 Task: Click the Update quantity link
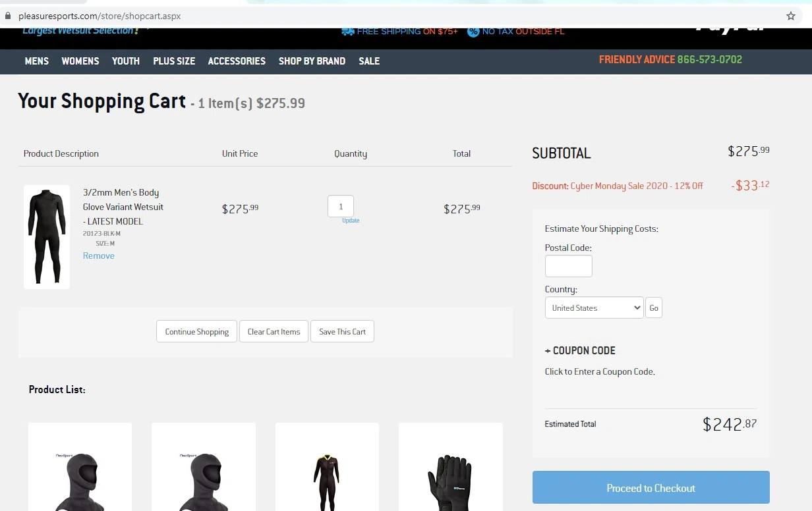[x=351, y=221]
